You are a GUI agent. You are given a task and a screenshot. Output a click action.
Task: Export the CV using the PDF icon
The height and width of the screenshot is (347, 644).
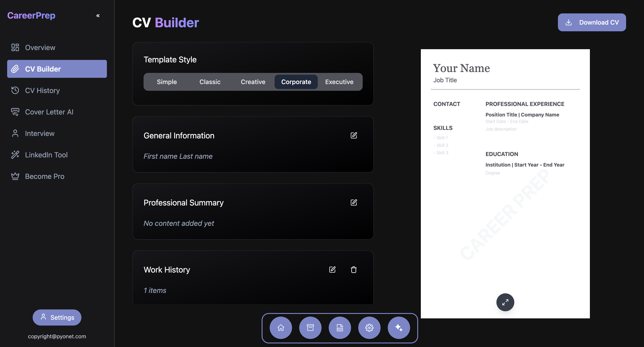339,328
